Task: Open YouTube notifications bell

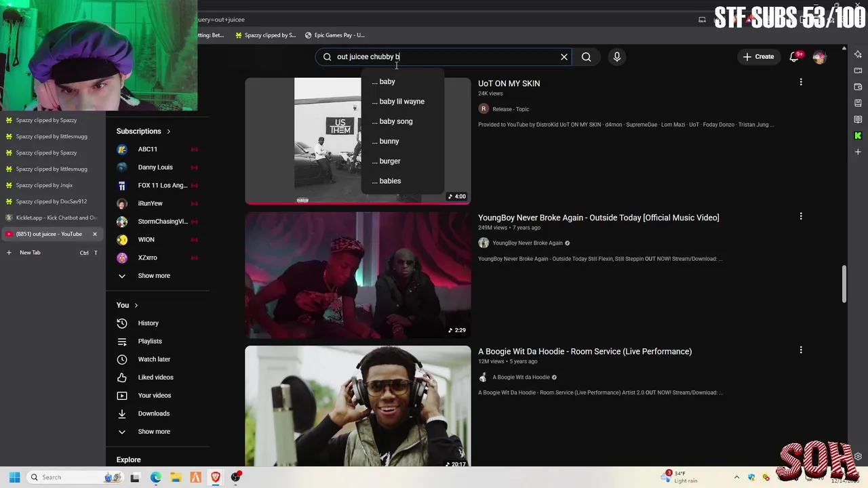Action: click(795, 57)
